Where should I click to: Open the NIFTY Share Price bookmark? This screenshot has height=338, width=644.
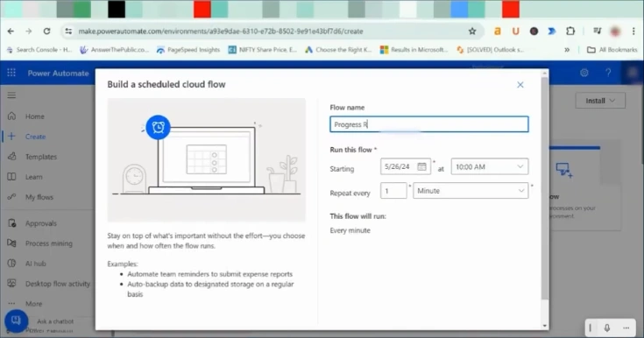tap(263, 50)
